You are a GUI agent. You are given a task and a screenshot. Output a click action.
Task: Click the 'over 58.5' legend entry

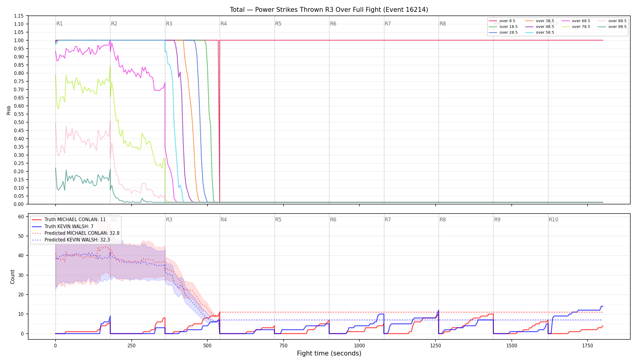click(x=540, y=32)
